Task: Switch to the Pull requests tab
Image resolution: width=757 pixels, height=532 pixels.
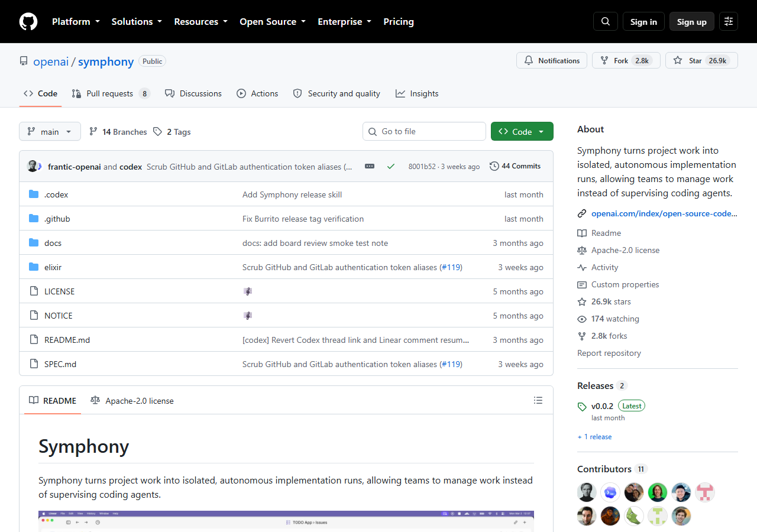Action: tap(111, 93)
